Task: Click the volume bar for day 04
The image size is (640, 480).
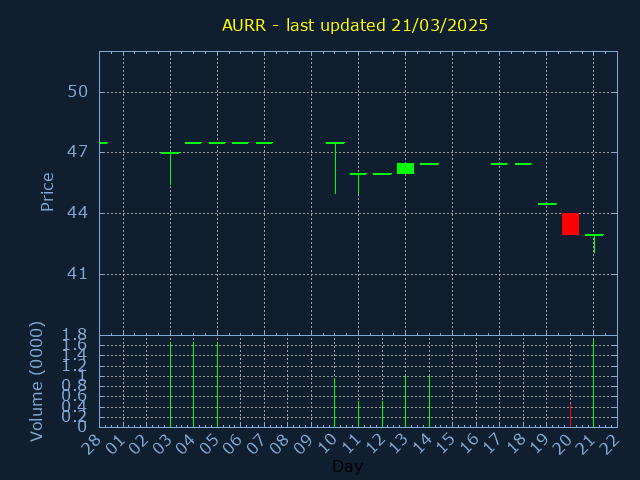Action: coord(193,385)
